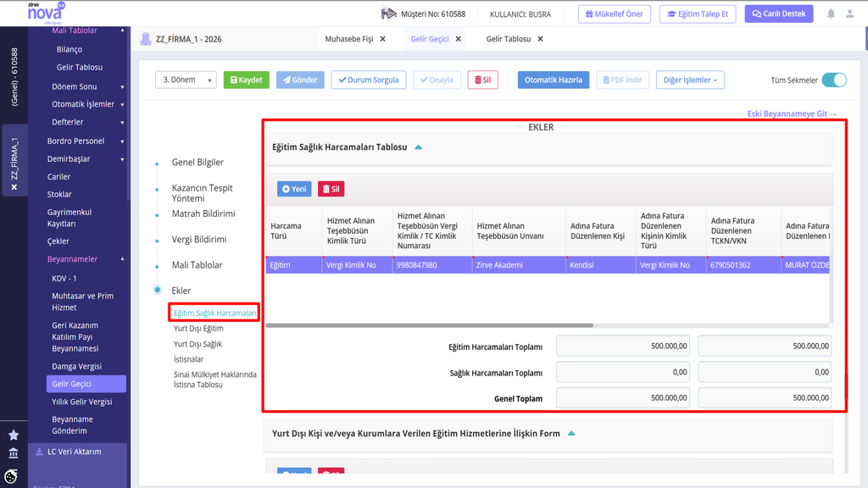Go to Yurt Dışı Eğitim subsection
The image size is (868, 488).
[x=198, y=328]
